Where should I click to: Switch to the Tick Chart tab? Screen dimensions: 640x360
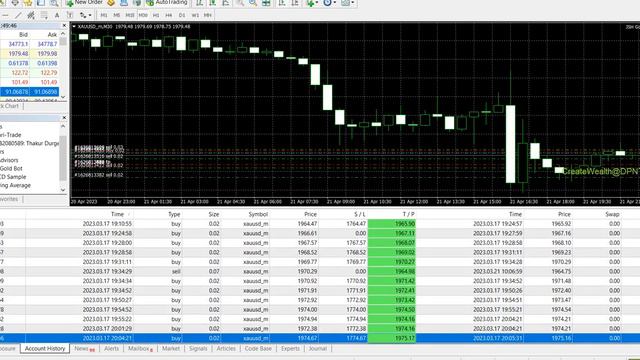coord(9,106)
